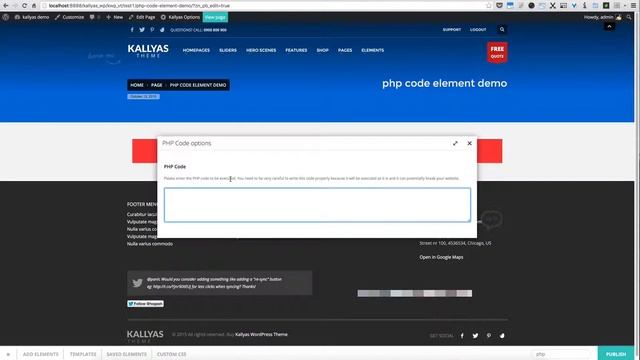Expand PHP Code options dialog fullscreen
This screenshot has width=640, height=360.
[455, 143]
